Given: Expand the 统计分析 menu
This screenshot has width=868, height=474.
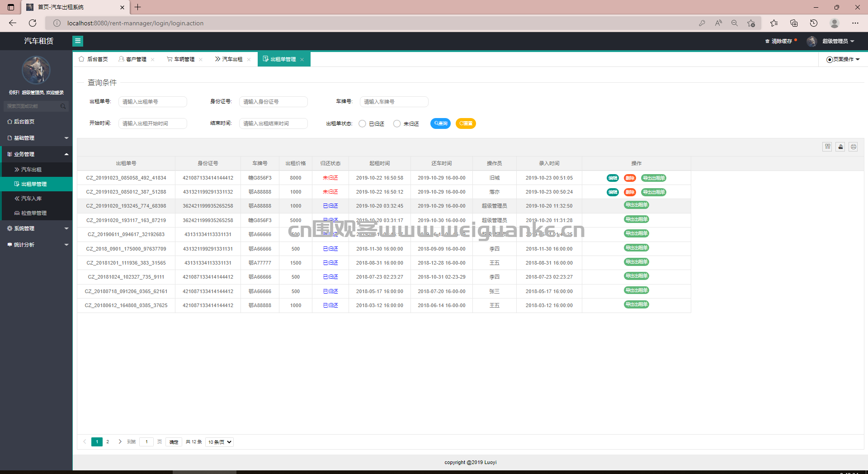Looking at the screenshot, I should pyautogui.click(x=36, y=245).
